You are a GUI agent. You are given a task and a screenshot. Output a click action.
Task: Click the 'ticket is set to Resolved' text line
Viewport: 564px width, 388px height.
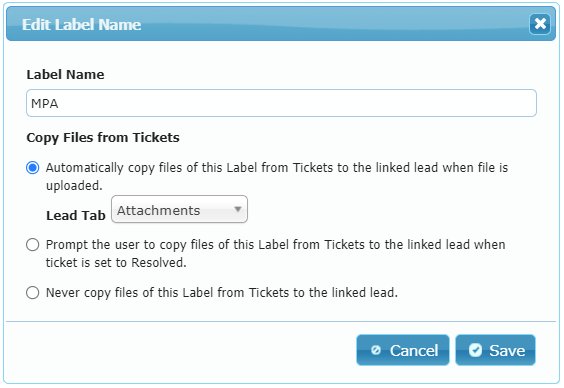tap(116, 263)
